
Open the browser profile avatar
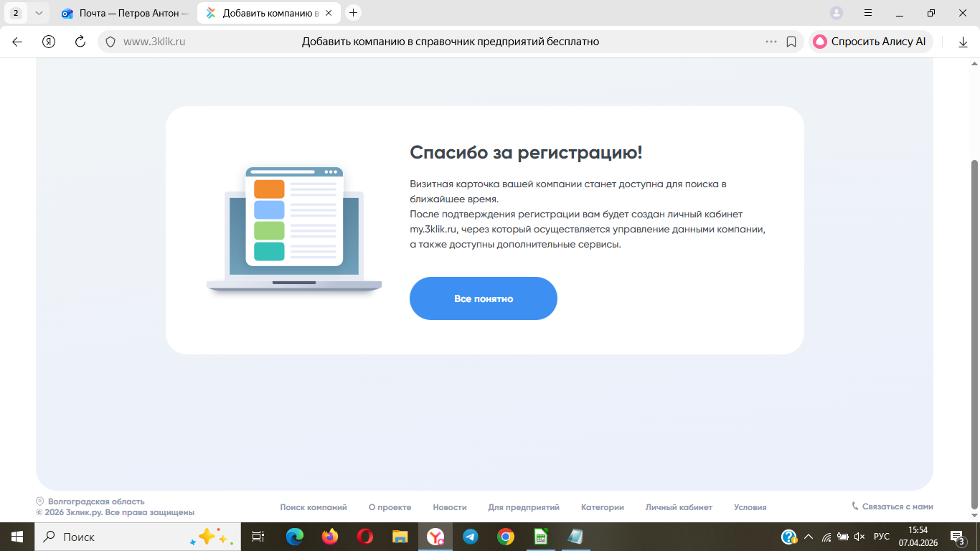click(837, 13)
